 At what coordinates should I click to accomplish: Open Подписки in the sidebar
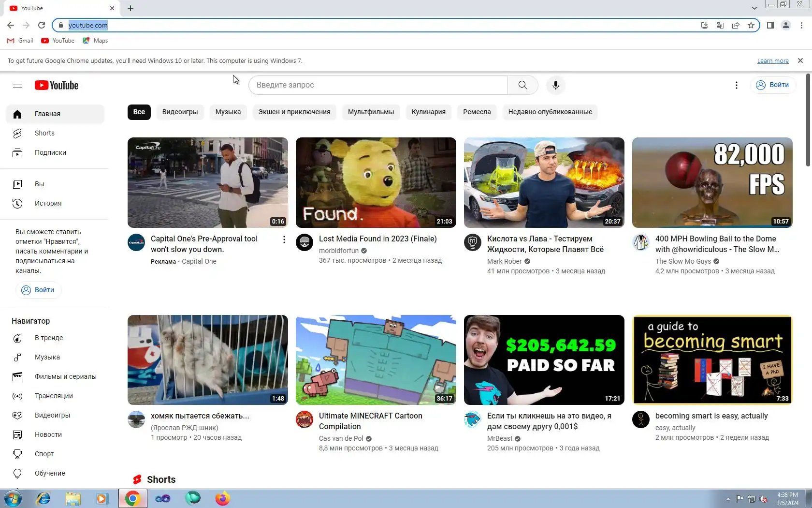coord(55,152)
